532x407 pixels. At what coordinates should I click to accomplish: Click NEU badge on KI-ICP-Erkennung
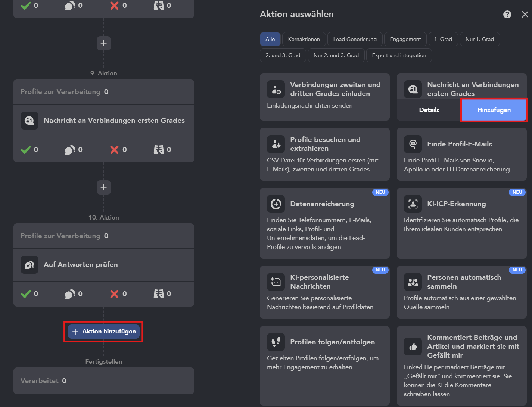(x=517, y=192)
